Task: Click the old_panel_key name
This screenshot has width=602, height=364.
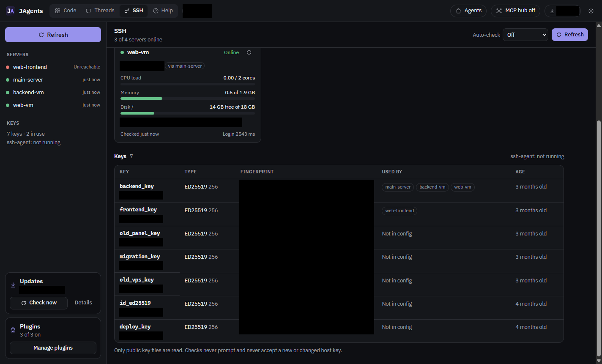Action: (140, 233)
